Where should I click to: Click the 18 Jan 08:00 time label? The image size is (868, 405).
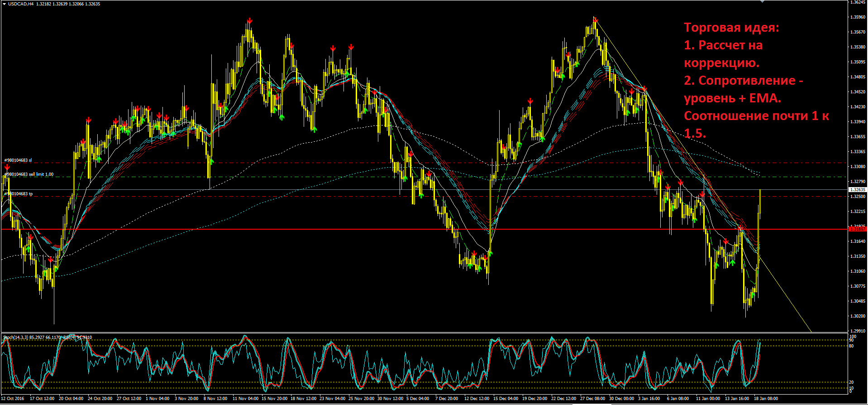766,399
